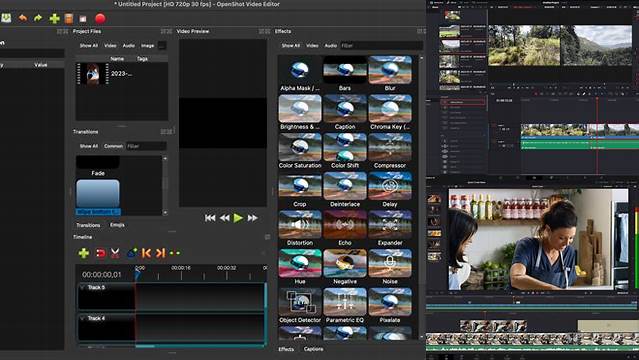Add a marker with blue marker icon
Screen dimensions: 639x360
(132, 253)
